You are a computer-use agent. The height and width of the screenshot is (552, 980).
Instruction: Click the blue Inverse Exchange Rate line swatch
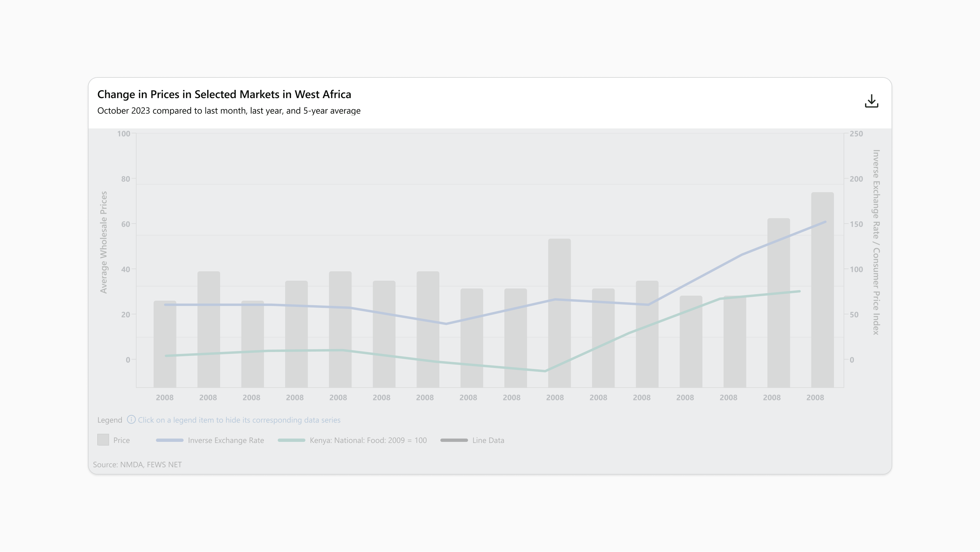point(170,440)
